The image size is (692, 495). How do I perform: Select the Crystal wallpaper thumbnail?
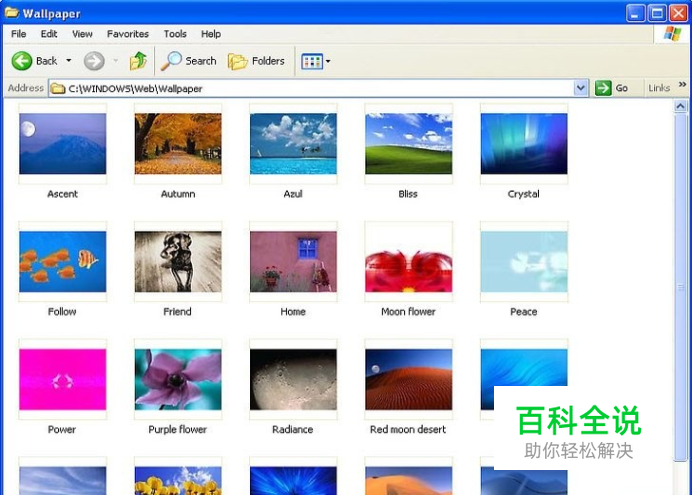coord(524,143)
